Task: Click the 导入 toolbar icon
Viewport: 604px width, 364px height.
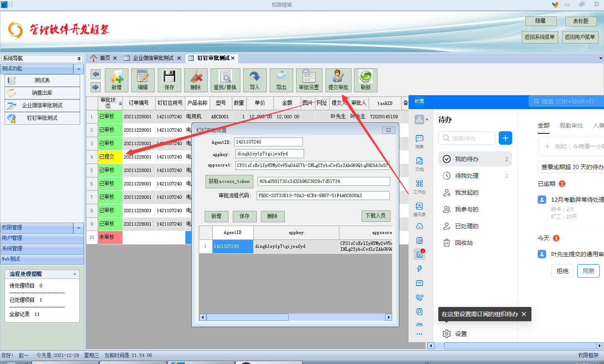Action: 255,80
